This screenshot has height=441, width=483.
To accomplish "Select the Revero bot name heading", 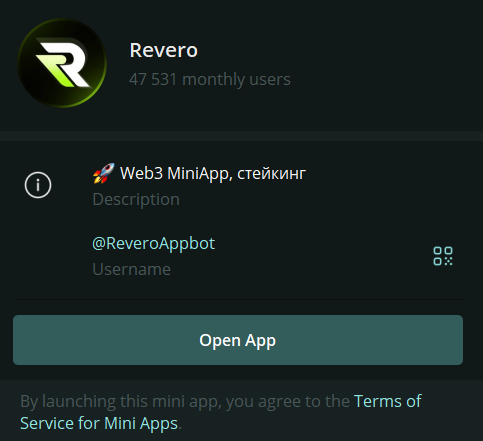I will click(164, 50).
